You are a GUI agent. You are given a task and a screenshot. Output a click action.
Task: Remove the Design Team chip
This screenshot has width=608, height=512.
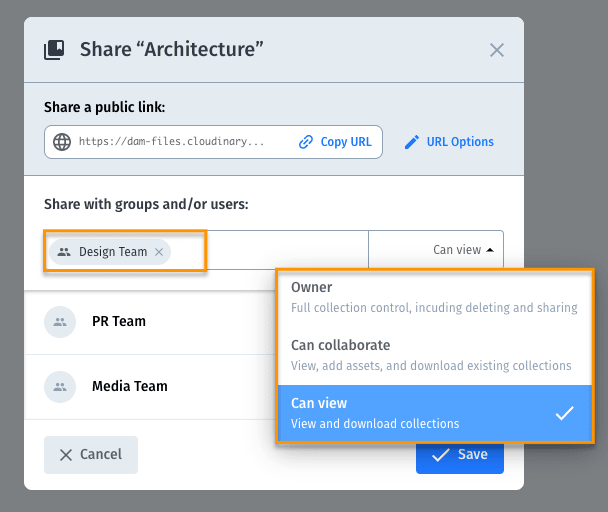(x=159, y=252)
